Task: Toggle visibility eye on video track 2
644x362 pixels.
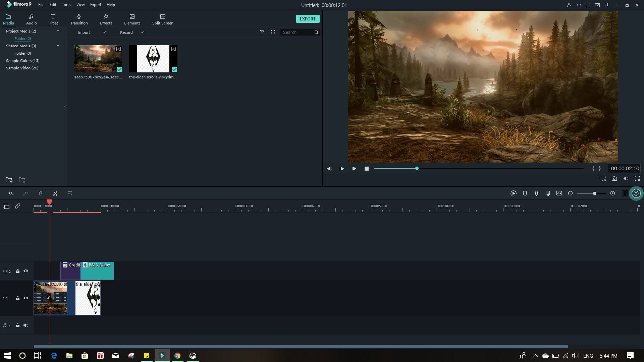Action: [x=25, y=271]
